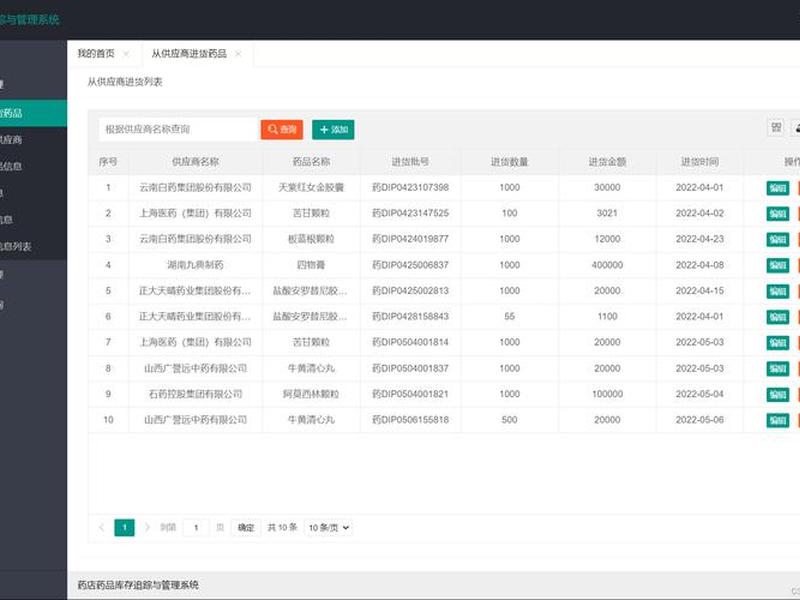The image size is (800, 600).
Task: Click the 进货时间 column header
Action: point(699,162)
